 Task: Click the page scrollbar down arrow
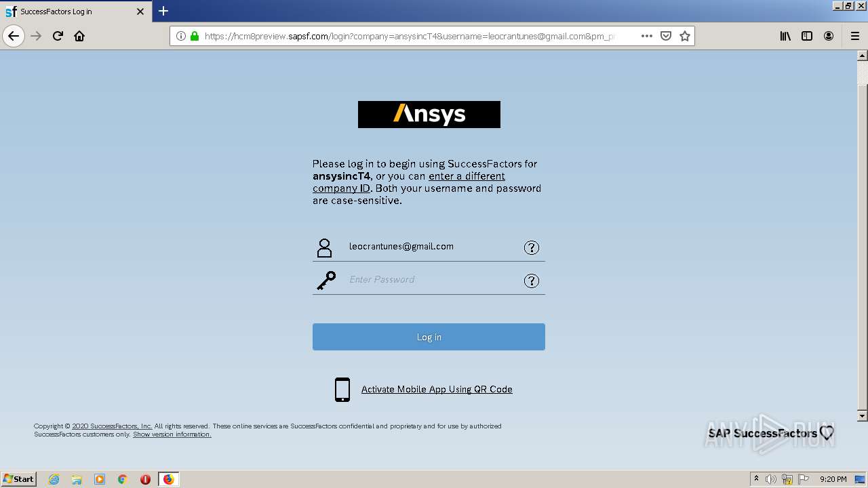pyautogui.click(x=863, y=415)
